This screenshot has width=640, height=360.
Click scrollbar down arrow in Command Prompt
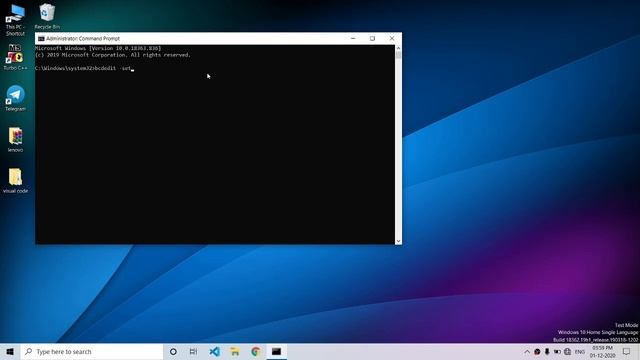click(398, 241)
